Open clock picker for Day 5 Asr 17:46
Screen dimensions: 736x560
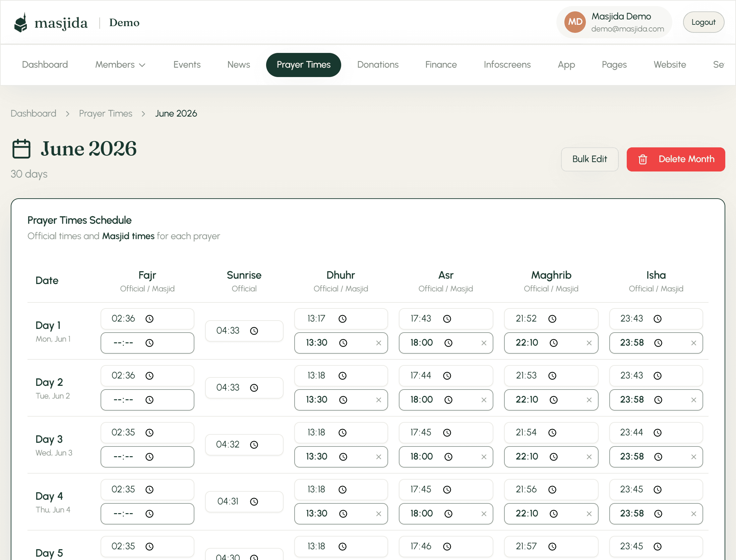[447, 546]
